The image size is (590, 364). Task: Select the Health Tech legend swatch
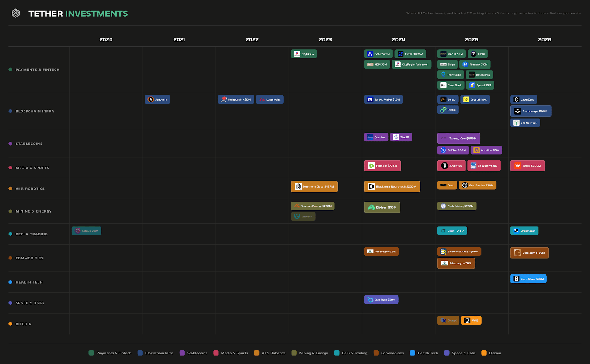pos(413,353)
